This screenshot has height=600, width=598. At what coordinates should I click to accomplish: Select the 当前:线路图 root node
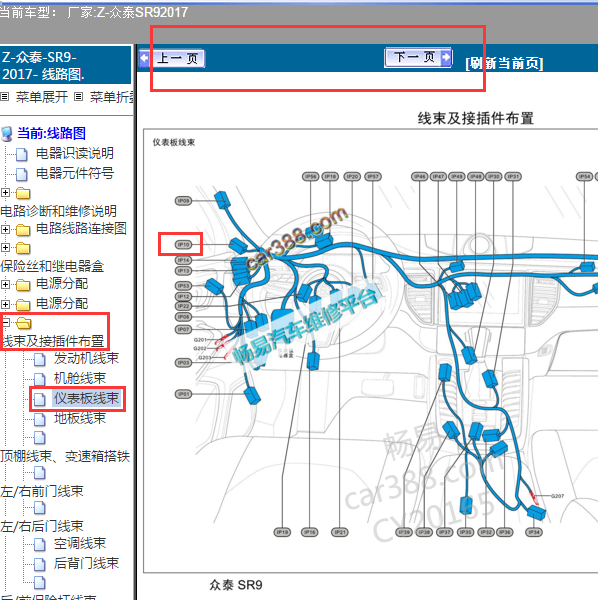[51, 134]
